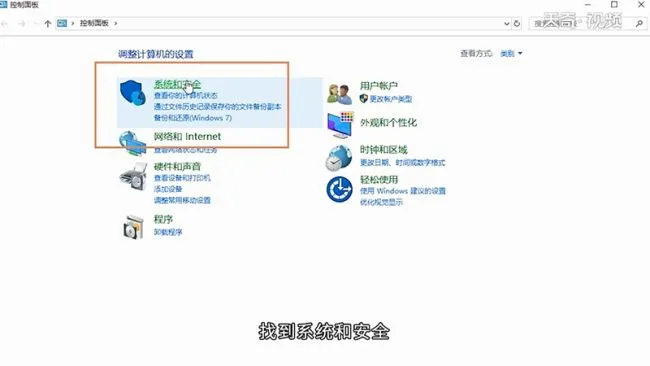Expand the chevron before 控制面板 breadcrumb
This screenshot has width=650, height=366.
pyautogui.click(x=73, y=23)
